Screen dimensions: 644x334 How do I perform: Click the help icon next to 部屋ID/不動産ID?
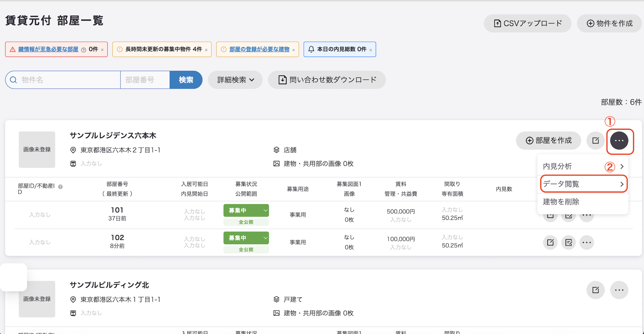coord(60,187)
